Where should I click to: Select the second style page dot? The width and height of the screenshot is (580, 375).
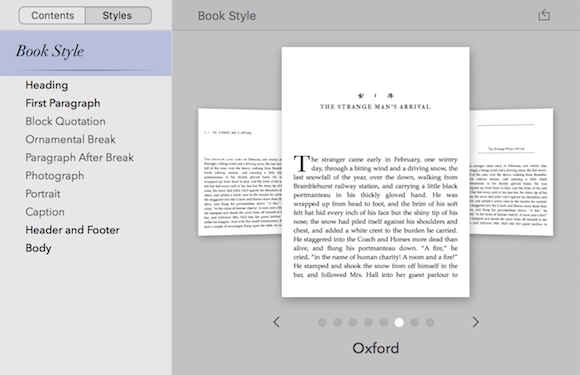point(337,322)
